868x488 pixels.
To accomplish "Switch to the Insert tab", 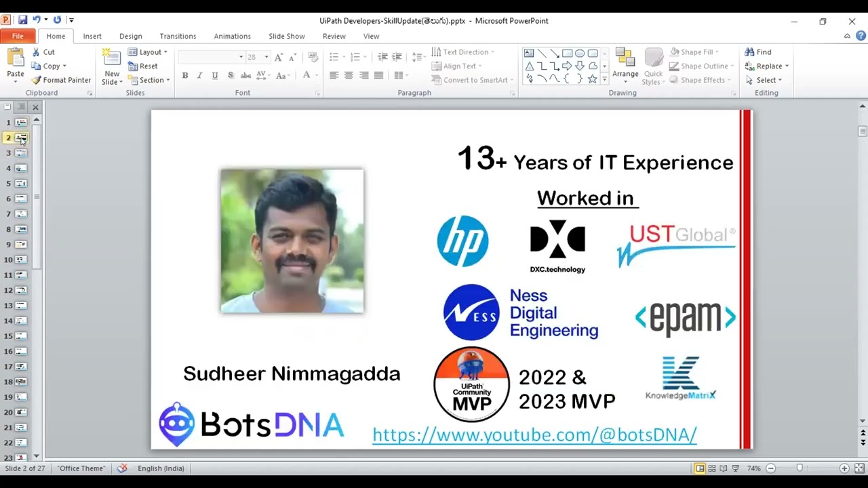I will coord(92,36).
